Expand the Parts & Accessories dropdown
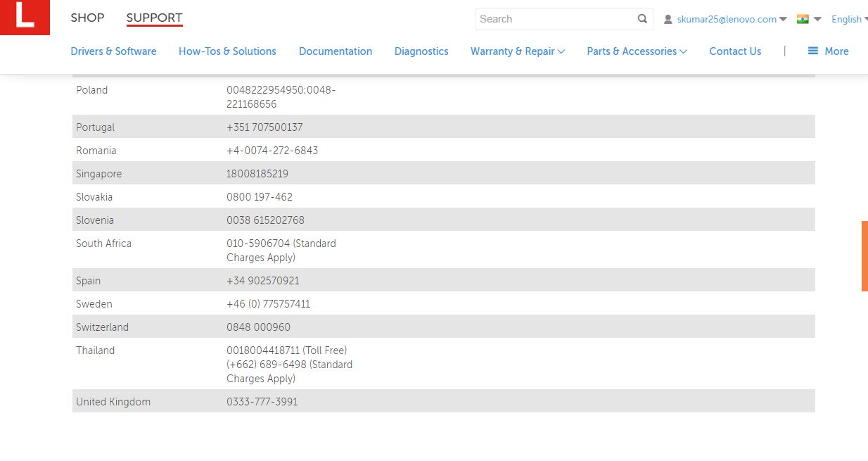The height and width of the screenshot is (461, 868). pyautogui.click(x=637, y=51)
